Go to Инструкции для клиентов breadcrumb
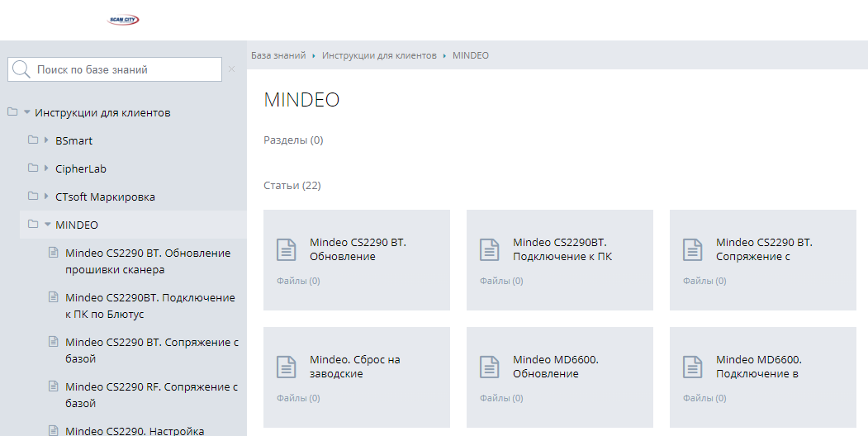This screenshot has width=868, height=436. [x=379, y=55]
